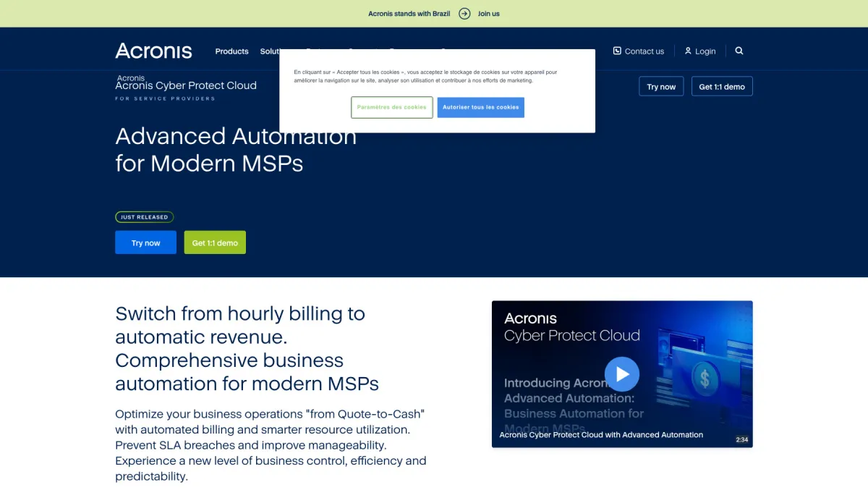The width and height of the screenshot is (868, 490).
Task: Click the green Get 1:1 demo button
Action: click(x=215, y=242)
